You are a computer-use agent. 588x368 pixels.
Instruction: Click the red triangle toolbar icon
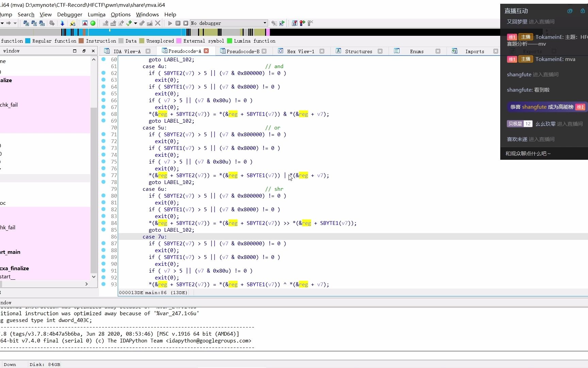85,23
